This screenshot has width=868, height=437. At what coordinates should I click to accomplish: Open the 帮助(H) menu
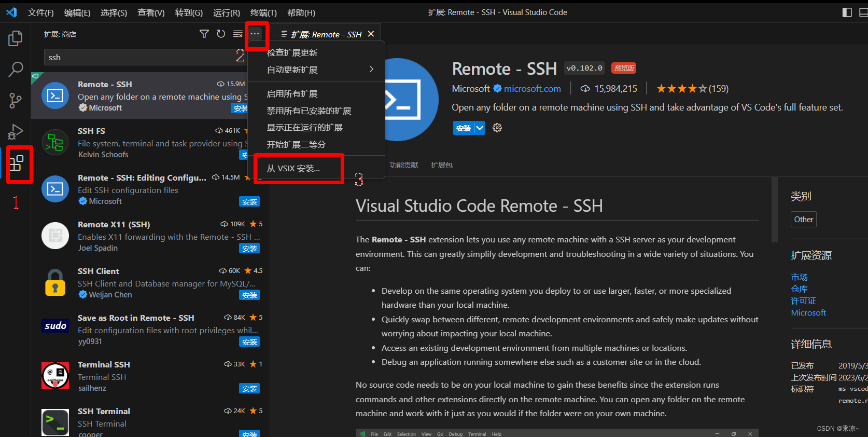pyautogui.click(x=301, y=12)
